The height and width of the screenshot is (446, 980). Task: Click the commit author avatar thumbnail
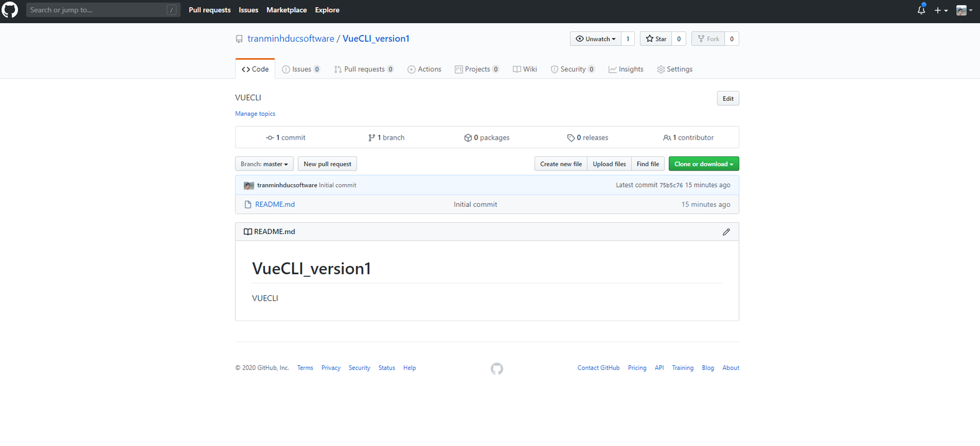pos(249,185)
